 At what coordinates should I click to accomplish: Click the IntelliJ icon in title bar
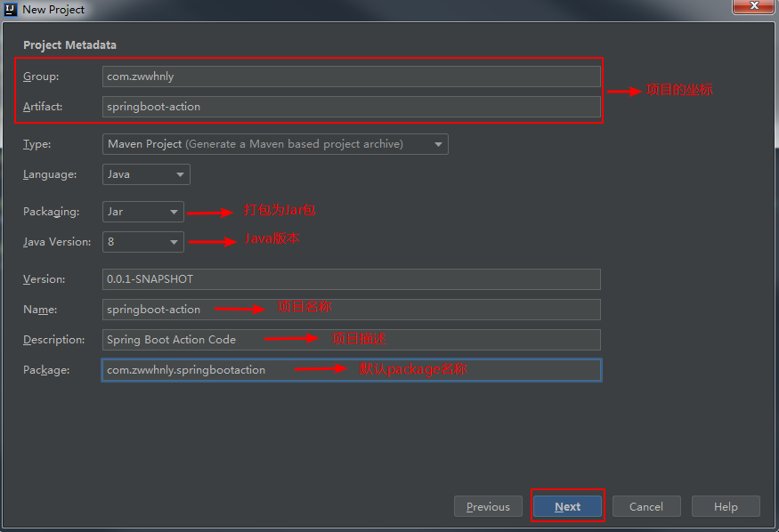[11, 10]
